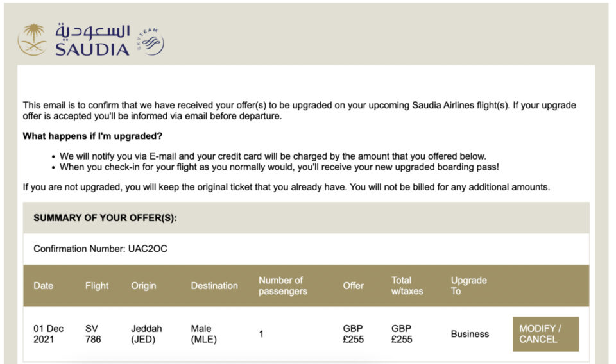The width and height of the screenshot is (616, 364).
Task: Click the Jeddah (JED) origin cell
Action: (146, 334)
